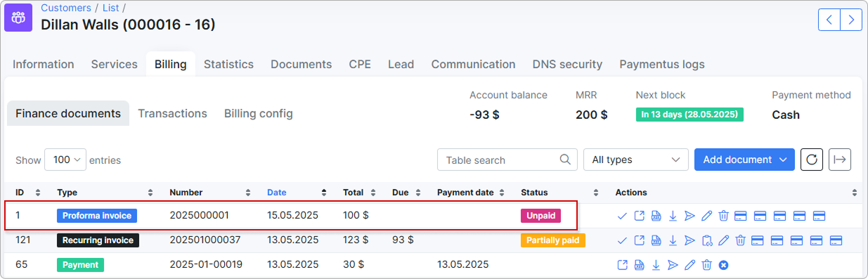868x279 pixels.
Task: Delete proforma invoice 2025000001 trash icon
Action: 723,216
